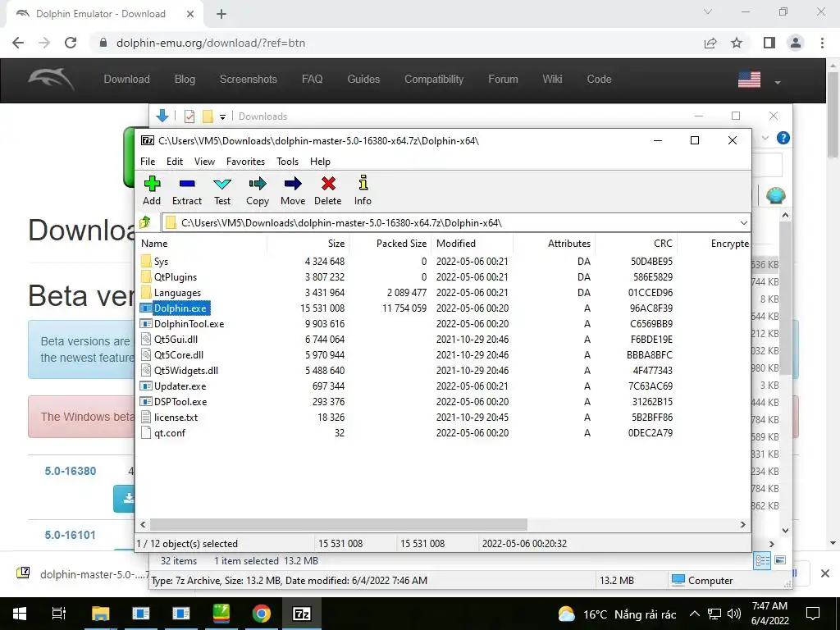The image size is (840, 630).
Task: Open the Compatibility link
Action: (x=434, y=80)
